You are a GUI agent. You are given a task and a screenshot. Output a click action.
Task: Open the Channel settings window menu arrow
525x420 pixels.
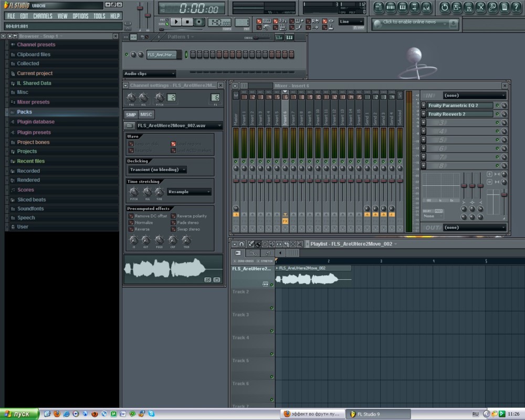tap(125, 86)
